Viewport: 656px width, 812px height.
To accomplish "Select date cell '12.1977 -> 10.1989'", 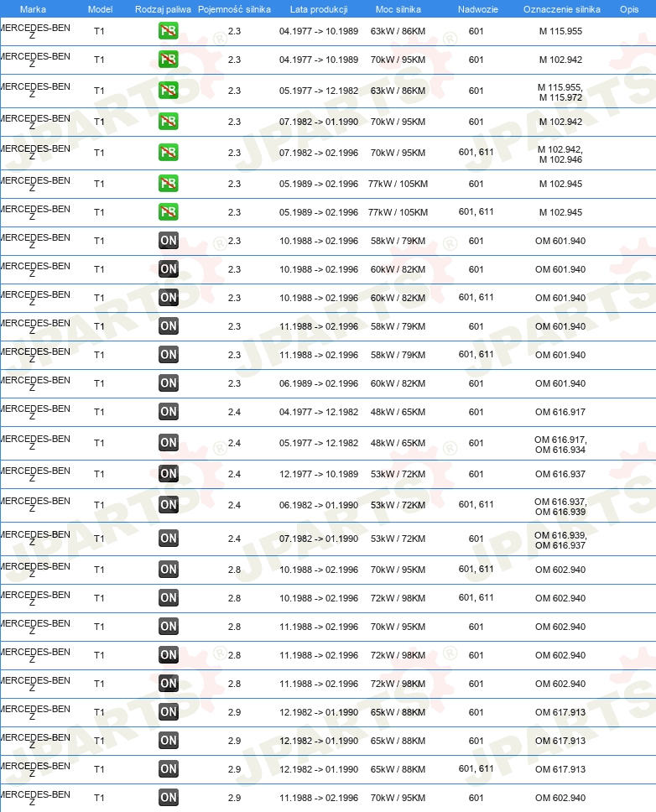I will [319, 474].
